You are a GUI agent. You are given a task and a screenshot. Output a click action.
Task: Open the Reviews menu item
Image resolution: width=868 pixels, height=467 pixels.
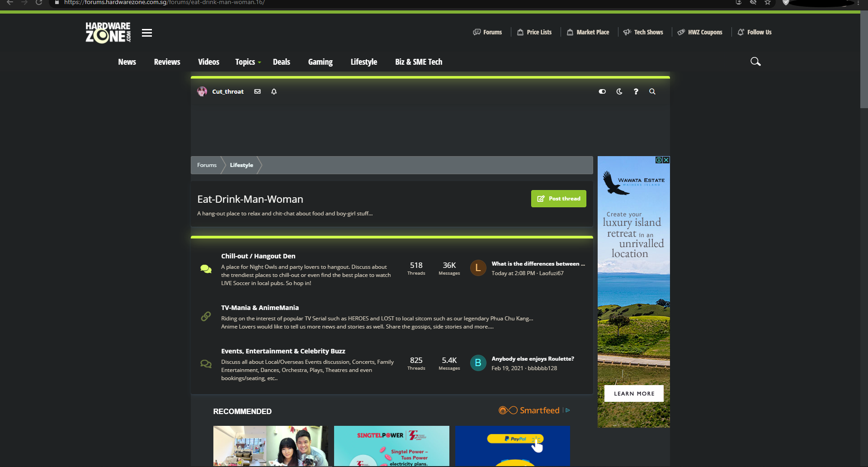(x=167, y=62)
